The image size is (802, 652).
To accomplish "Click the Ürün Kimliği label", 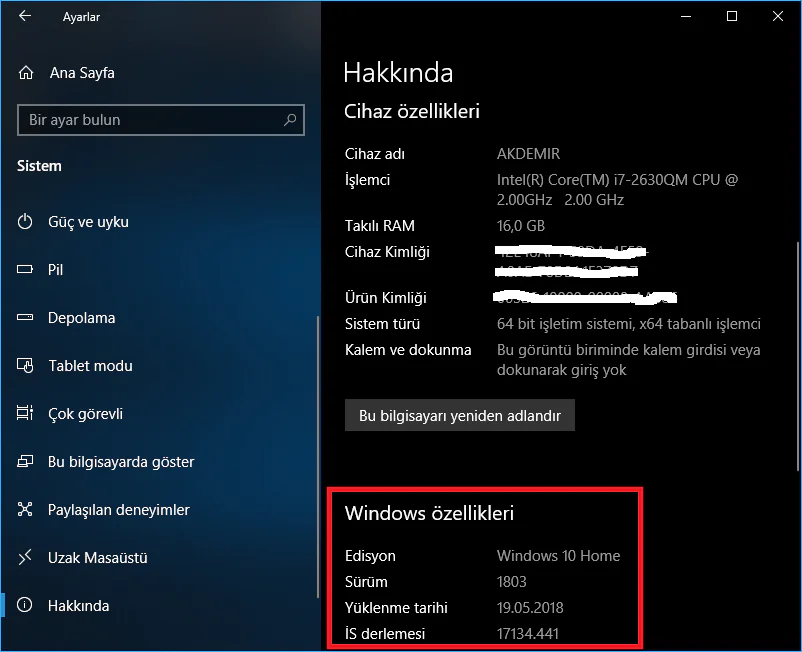I will [386, 298].
